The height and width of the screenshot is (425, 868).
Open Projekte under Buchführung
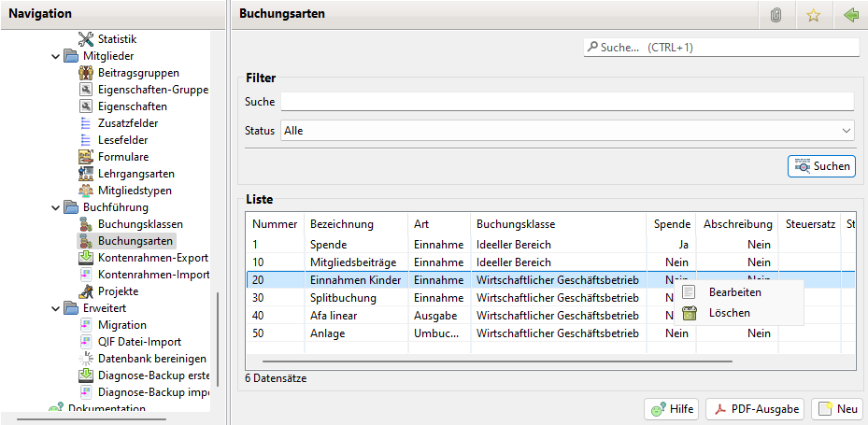118,291
